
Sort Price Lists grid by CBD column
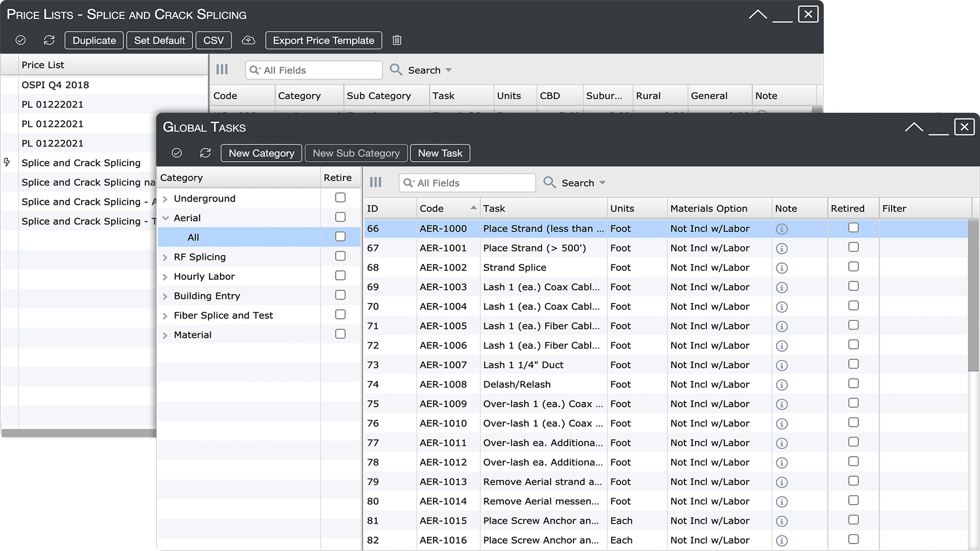point(559,96)
